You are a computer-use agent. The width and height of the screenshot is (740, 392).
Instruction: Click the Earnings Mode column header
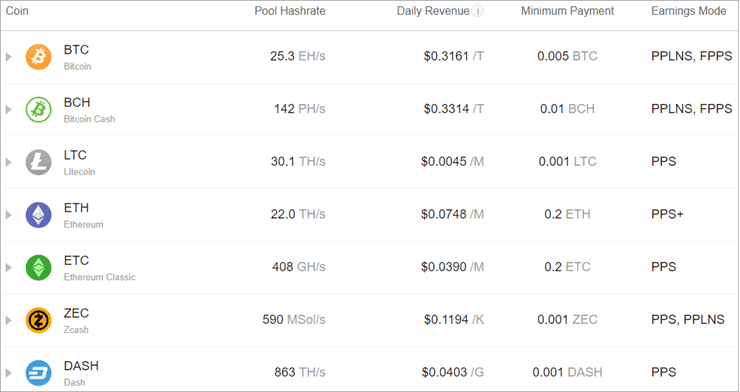point(689,11)
